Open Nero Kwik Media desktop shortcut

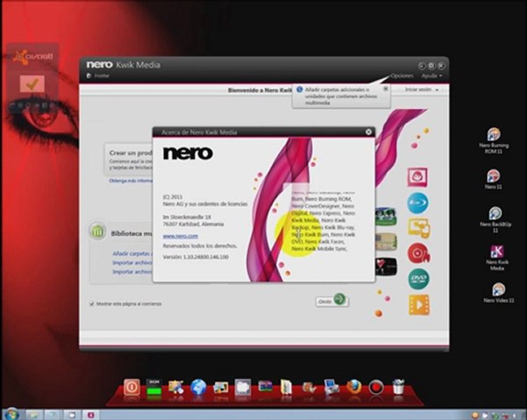[x=497, y=258]
